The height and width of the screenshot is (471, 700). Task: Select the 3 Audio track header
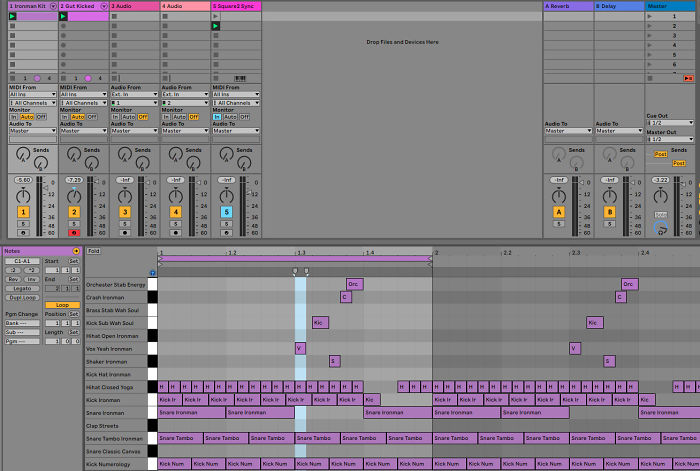tap(135, 6)
